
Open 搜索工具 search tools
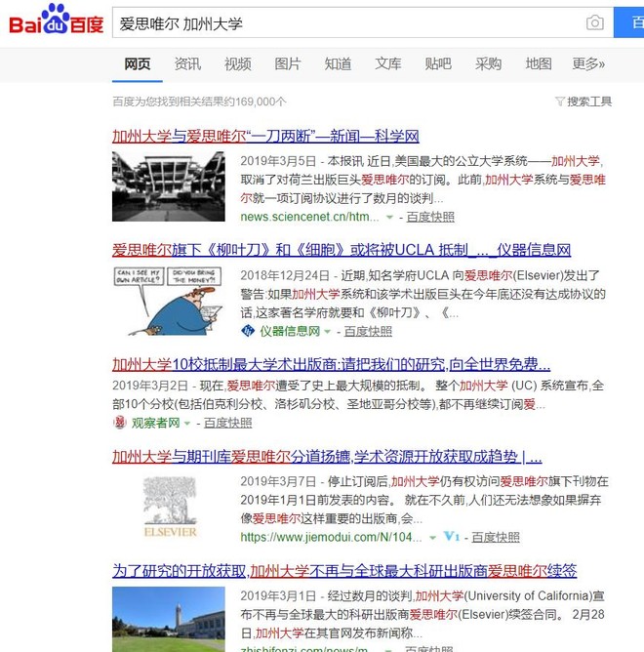tap(589, 102)
